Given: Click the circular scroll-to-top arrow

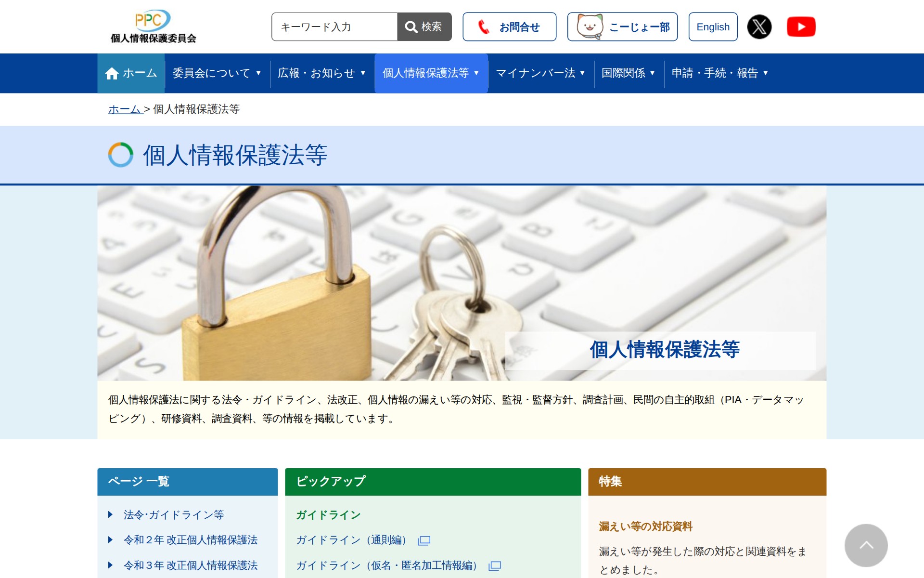Looking at the screenshot, I should [866, 545].
